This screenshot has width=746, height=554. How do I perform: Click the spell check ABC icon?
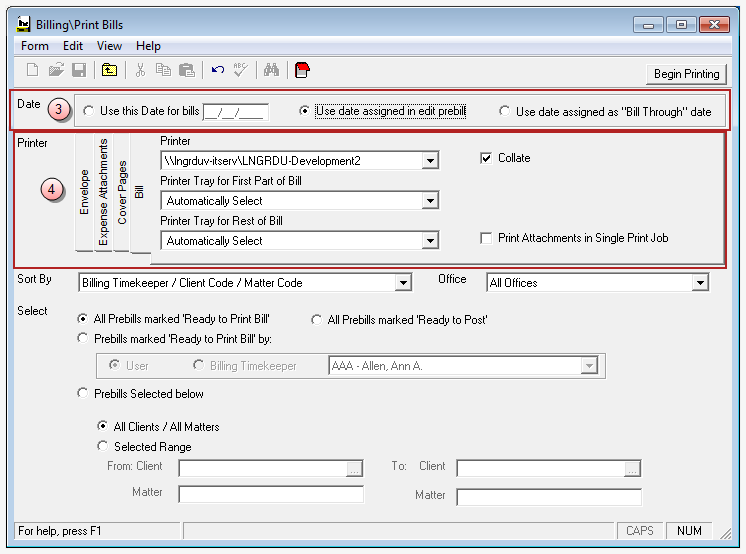240,70
